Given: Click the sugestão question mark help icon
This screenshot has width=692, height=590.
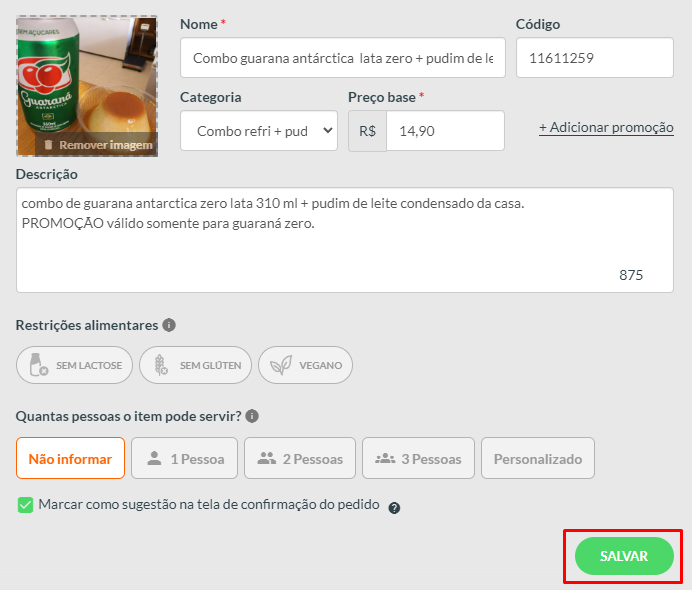Looking at the screenshot, I should click(x=394, y=508).
